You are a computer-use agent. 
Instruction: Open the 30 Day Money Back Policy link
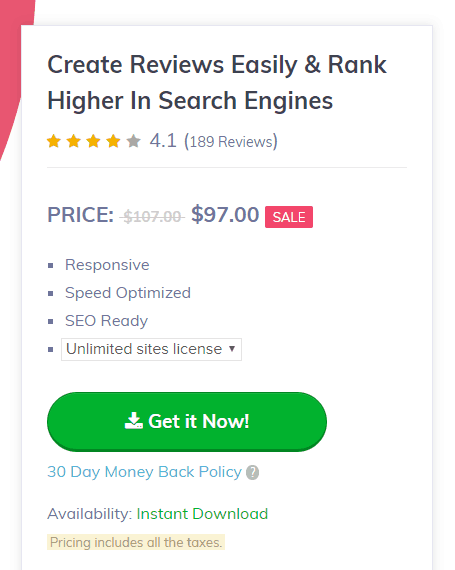[x=144, y=472]
